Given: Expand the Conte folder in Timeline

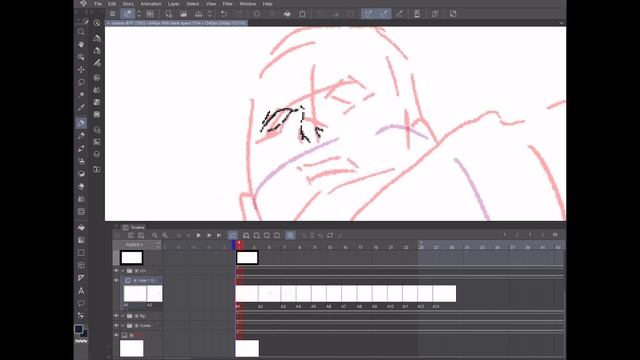Looking at the screenshot, I should [123, 326].
